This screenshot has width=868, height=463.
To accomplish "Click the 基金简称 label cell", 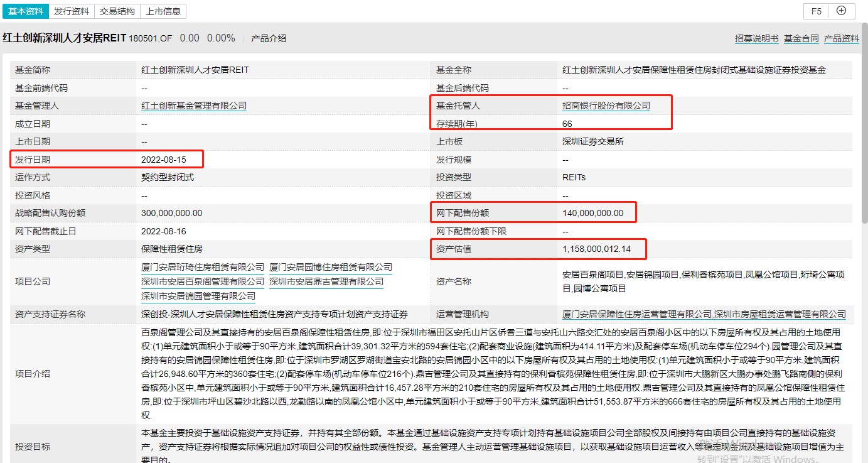I will [x=73, y=70].
